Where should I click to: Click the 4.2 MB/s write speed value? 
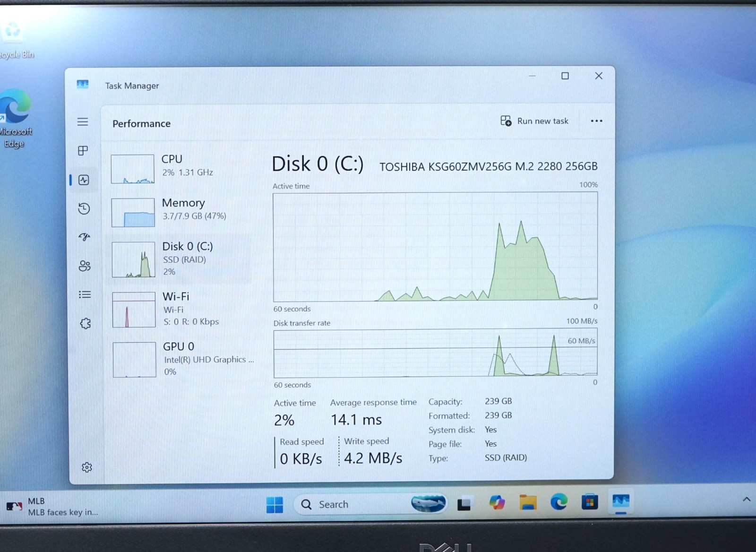point(373,458)
